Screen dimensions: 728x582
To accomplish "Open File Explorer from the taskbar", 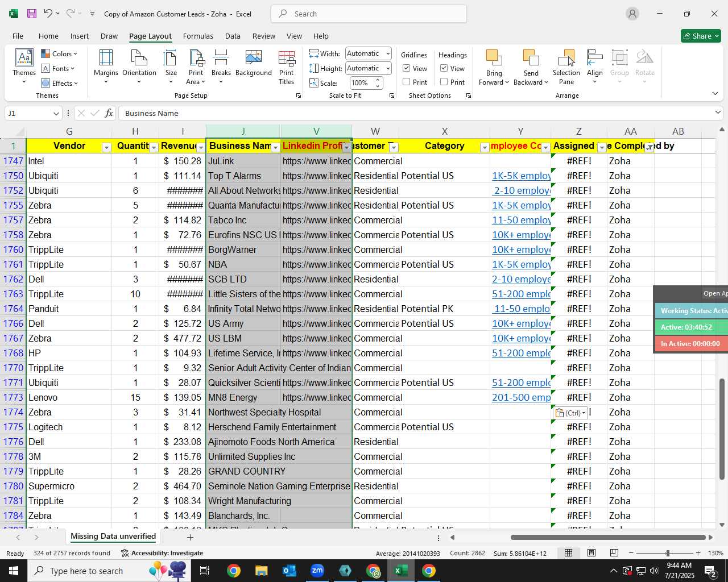I will coord(262,571).
